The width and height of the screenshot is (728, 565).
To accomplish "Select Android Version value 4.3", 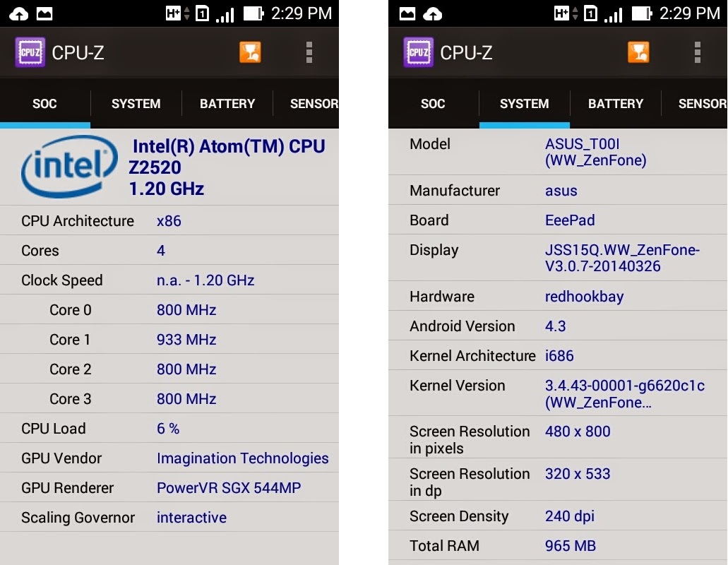I will point(555,326).
